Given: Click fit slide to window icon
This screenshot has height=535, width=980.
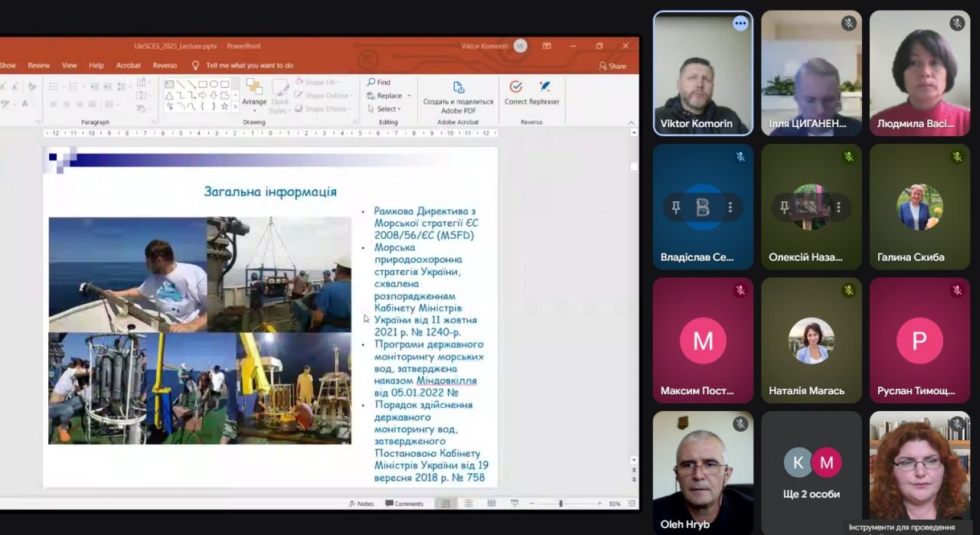Looking at the screenshot, I should 632,504.
